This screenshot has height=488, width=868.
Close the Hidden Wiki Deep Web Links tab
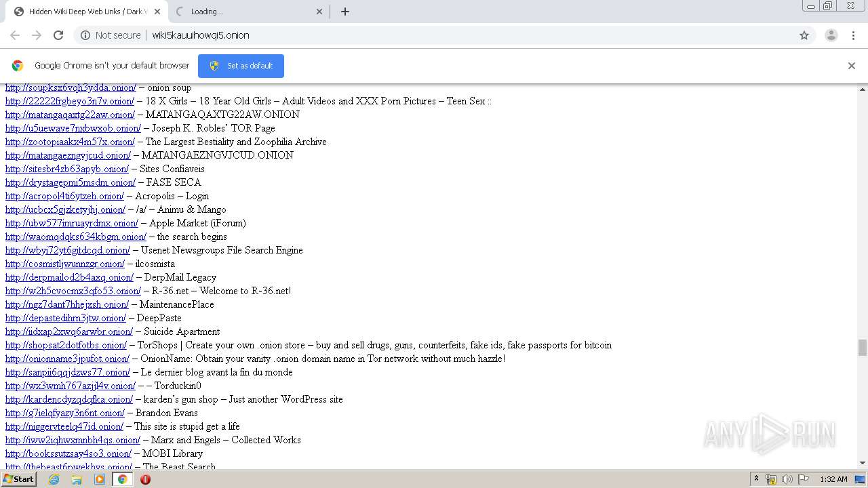pyautogui.click(x=157, y=12)
